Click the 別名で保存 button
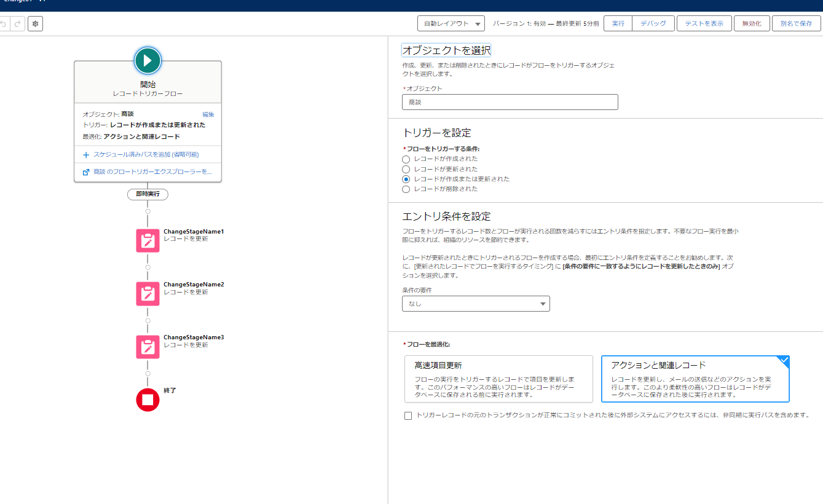The width and height of the screenshot is (823, 504). point(796,23)
